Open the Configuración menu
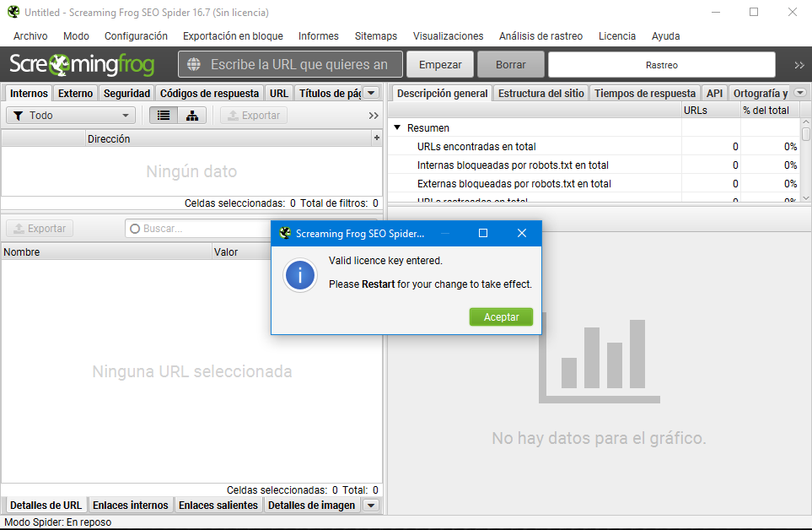This screenshot has width=812, height=530. coord(137,35)
